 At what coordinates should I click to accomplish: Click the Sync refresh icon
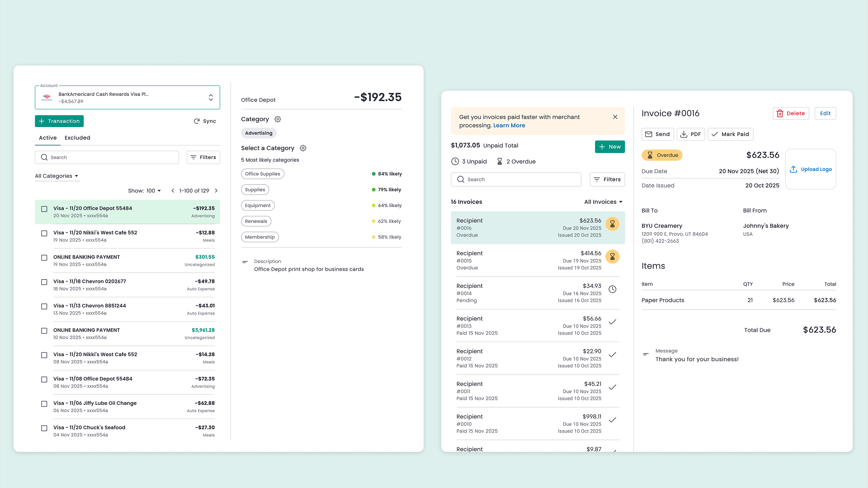pyautogui.click(x=197, y=121)
